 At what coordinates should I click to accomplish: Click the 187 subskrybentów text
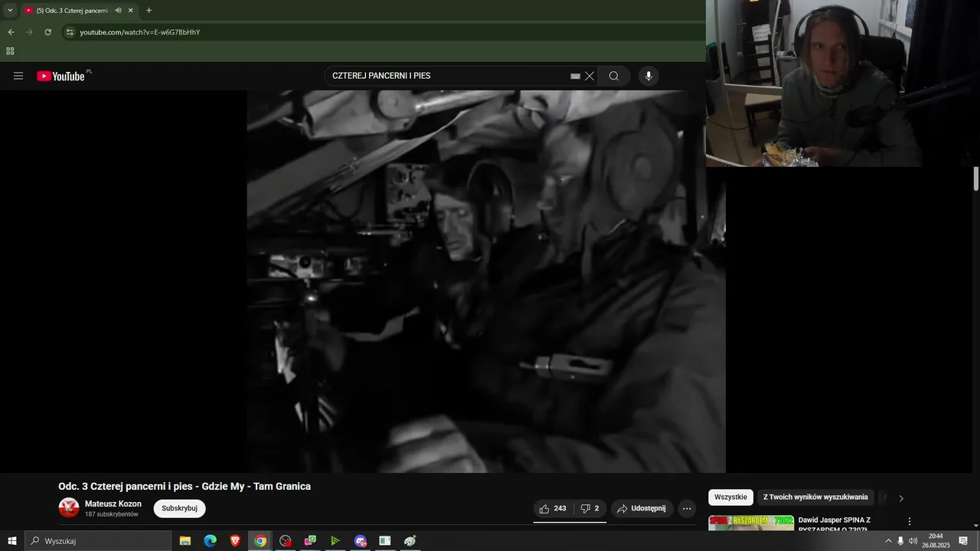pyautogui.click(x=112, y=514)
